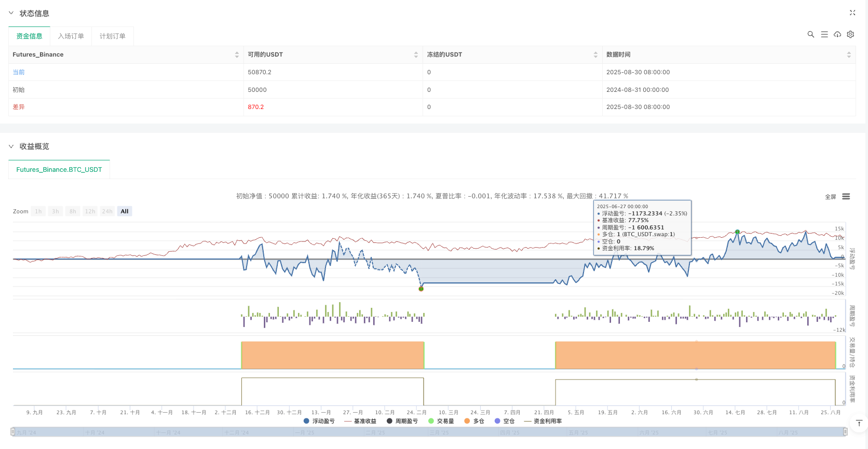
Task: Select the Futures_Binance.BTC_USDT chart tab
Action: (59, 170)
